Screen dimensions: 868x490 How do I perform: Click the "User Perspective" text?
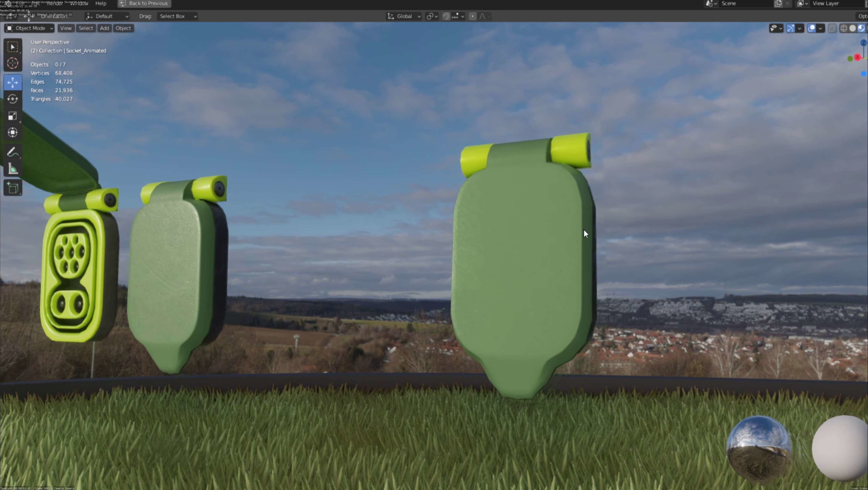pyautogui.click(x=50, y=42)
